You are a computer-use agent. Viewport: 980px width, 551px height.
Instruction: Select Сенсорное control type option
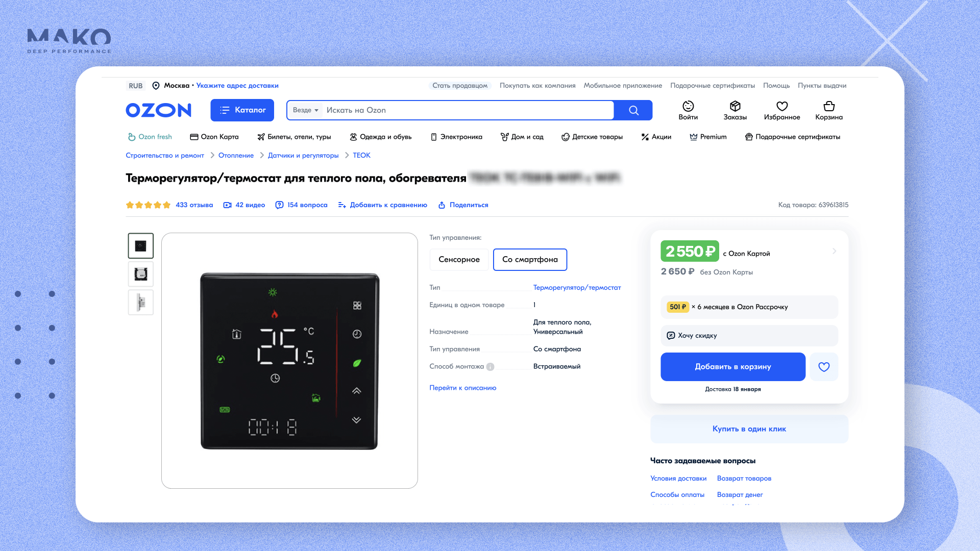tap(459, 260)
